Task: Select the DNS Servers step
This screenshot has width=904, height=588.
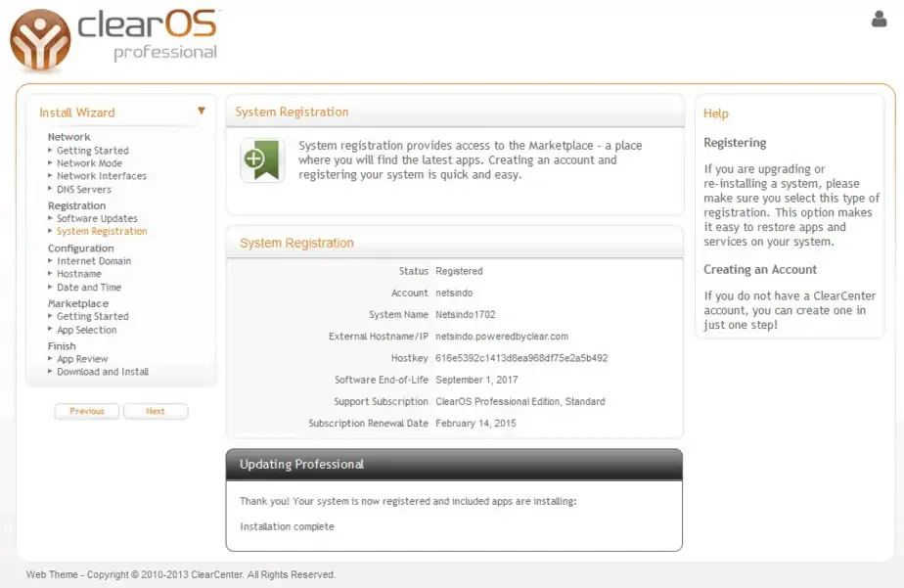Action: [x=83, y=189]
